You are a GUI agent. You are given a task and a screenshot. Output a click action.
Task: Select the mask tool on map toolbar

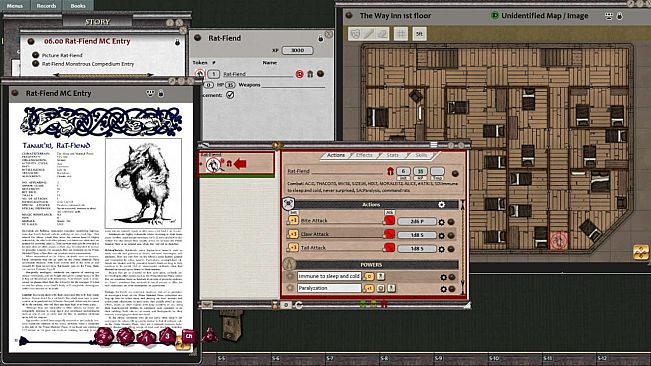[x=355, y=34]
